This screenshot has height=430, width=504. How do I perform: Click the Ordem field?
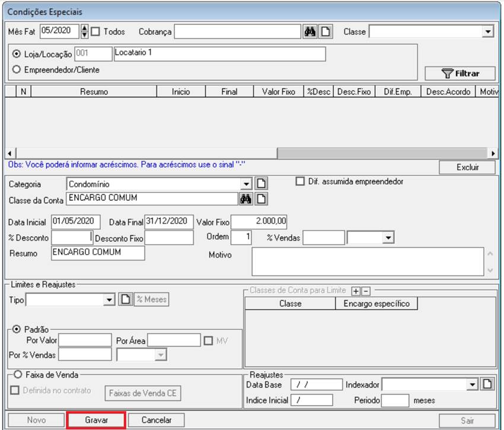pos(241,238)
